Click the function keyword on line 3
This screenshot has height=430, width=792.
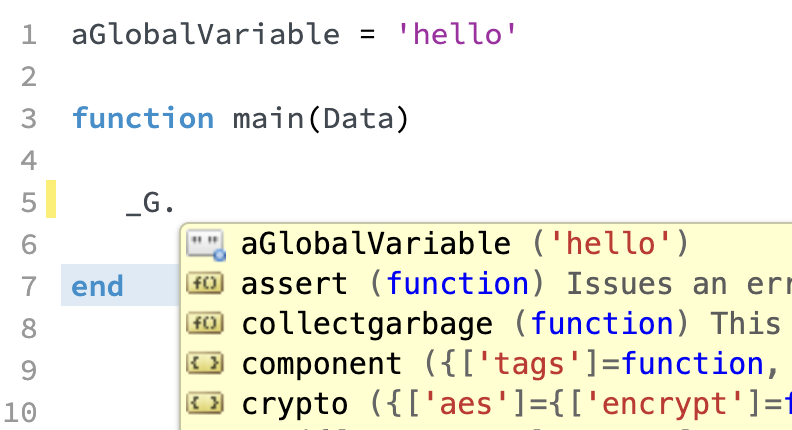point(143,118)
